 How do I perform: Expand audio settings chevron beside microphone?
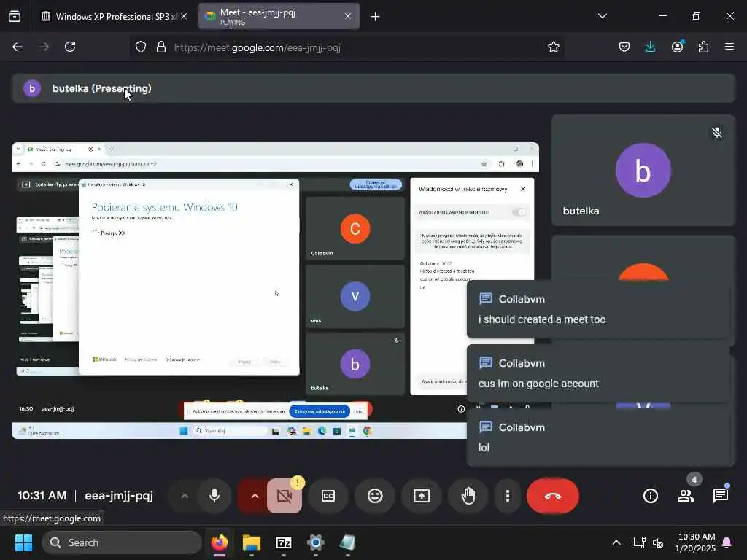pos(185,496)
